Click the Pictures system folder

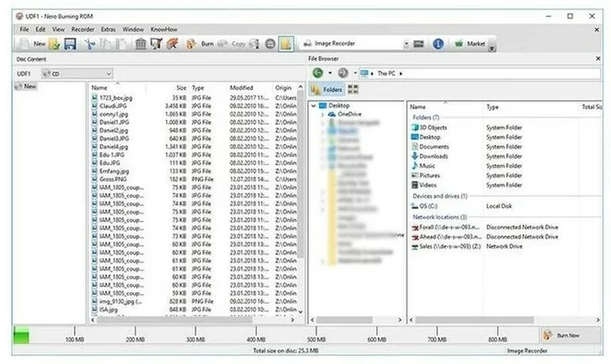429,175
